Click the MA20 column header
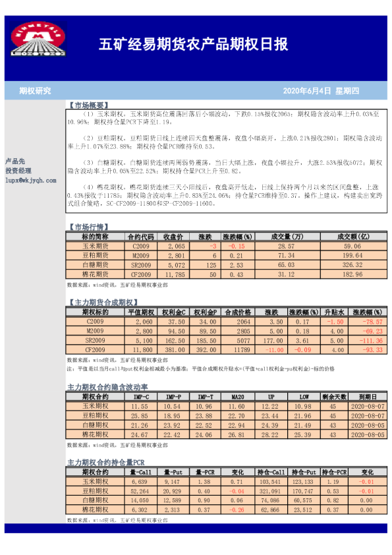Image resolution: width=392 pixels, height=555 pixels. [x=238, y=397]
